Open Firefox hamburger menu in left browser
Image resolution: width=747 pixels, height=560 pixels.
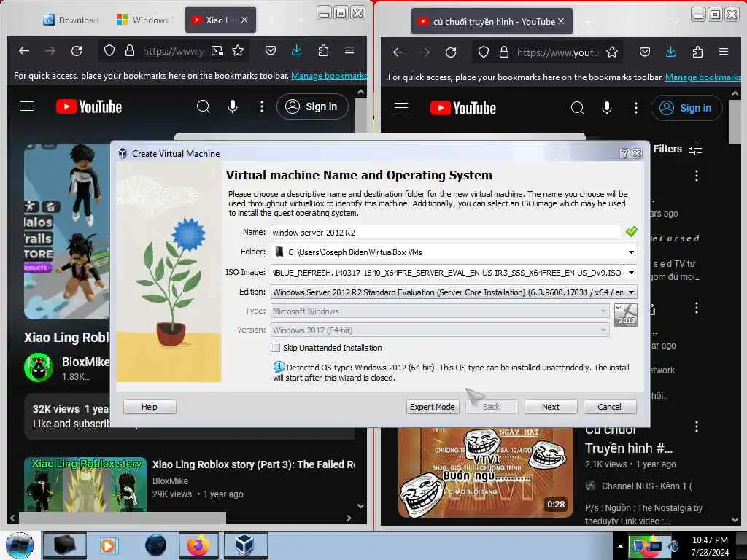pos(349,50)
